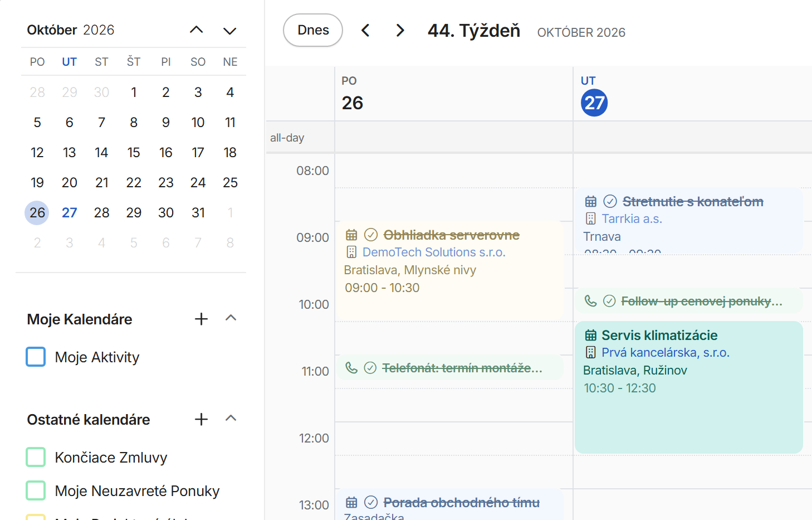This screenshot has width=812, height=520.
Task: Click the meeting icon on Stretnutie s konateľom
Action: (591, 201)
